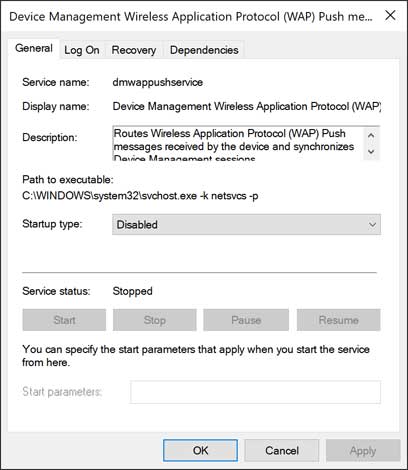Click the description scroll up arrow
This screenshot has height=470, width=408.
pos(371,135)
